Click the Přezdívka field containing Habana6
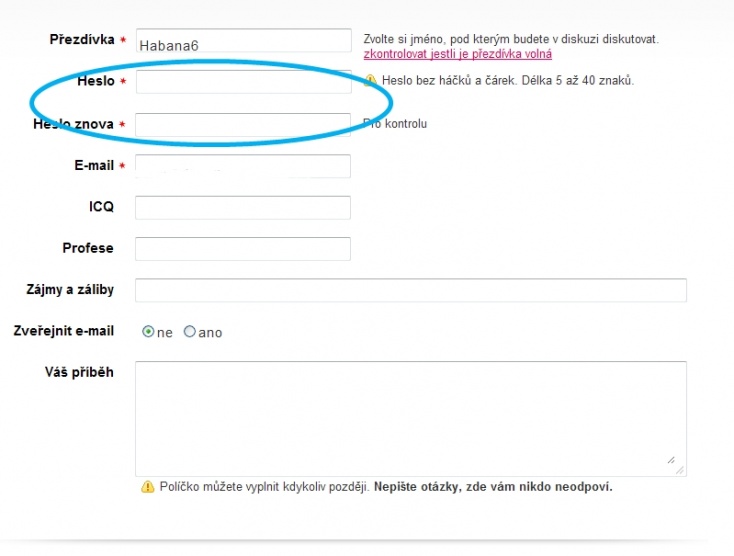The image size is (734, 556). pyautogui.click(x=243, y=42)
